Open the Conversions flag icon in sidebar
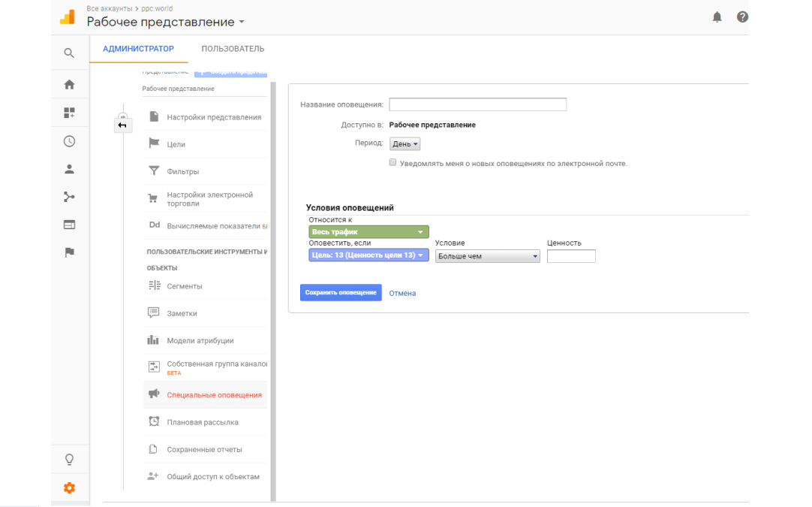Image resolution: width=812 pixels, height=507 pixels. click(69, 252)
